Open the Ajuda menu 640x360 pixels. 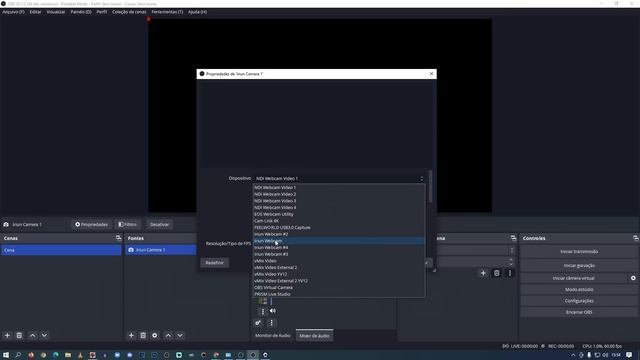(x=198, y=12)
